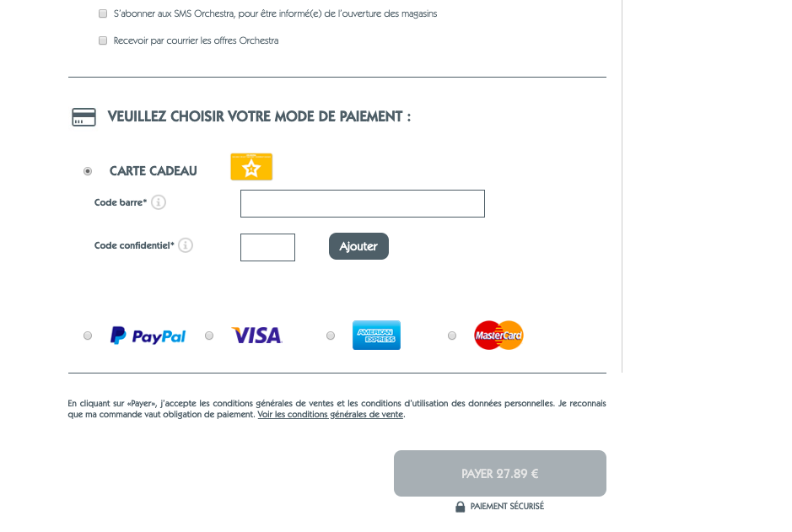The width and height of the screenshot is (792, 532).
Task: Click the credit card icon beside payment heading
Action: click(x=84, y=117)
